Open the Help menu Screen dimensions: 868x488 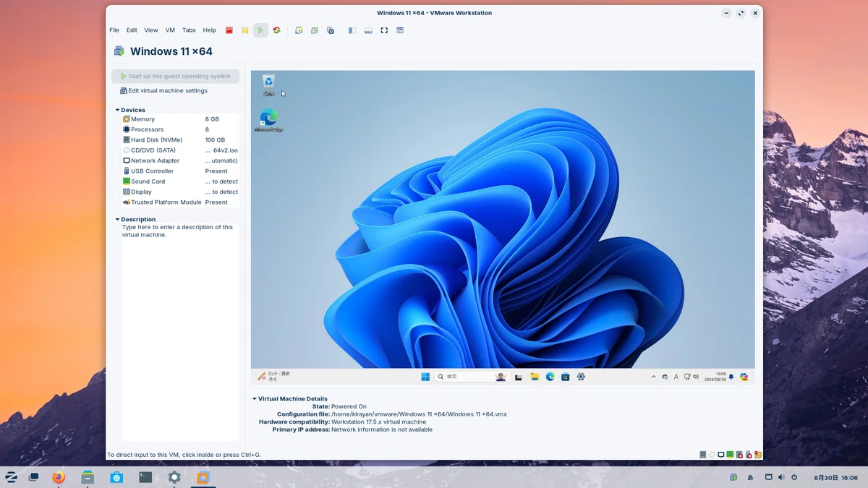click(x=209, y=30)
